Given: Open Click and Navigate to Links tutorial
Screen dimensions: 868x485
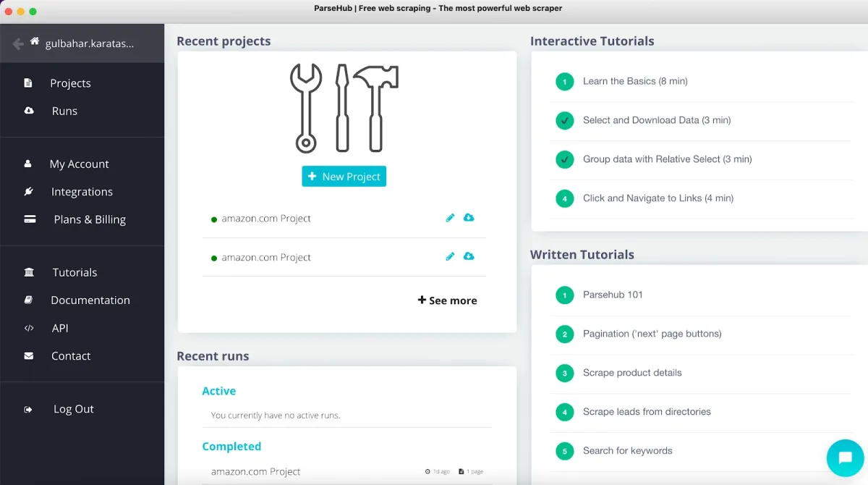Looking at the screenshot, I should pos(658,198).
